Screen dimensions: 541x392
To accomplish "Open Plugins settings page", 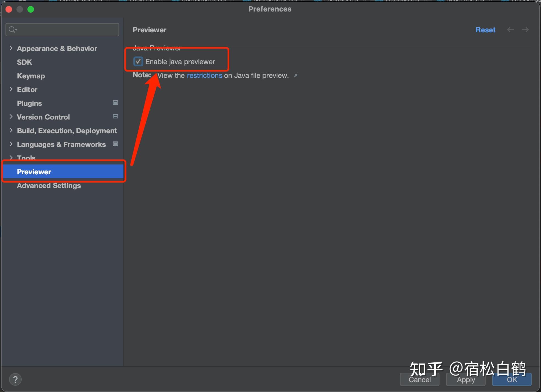I will [29, 103].
